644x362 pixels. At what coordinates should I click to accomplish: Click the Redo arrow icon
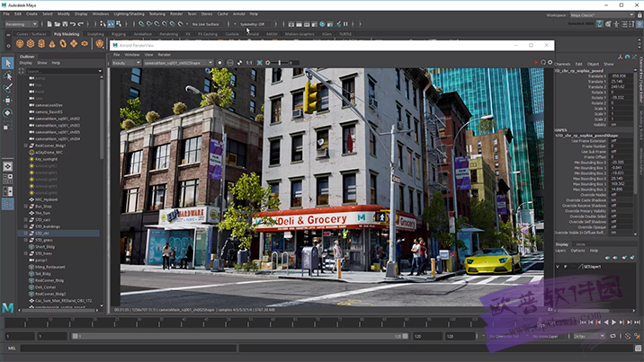click(x=81, y=24)
